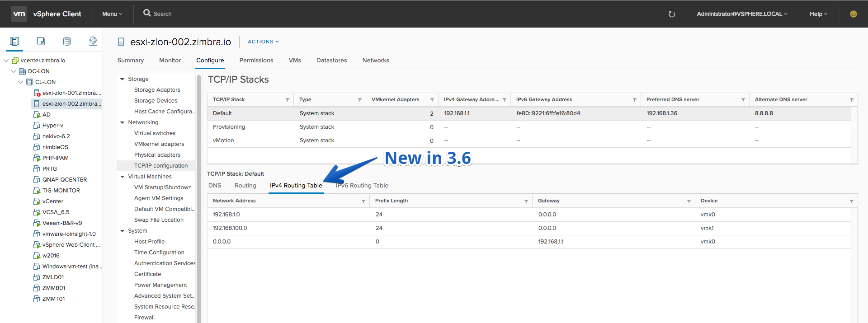Open Storage inventory view icon
This screenshot has width=868, height=323.
(67, 42)
